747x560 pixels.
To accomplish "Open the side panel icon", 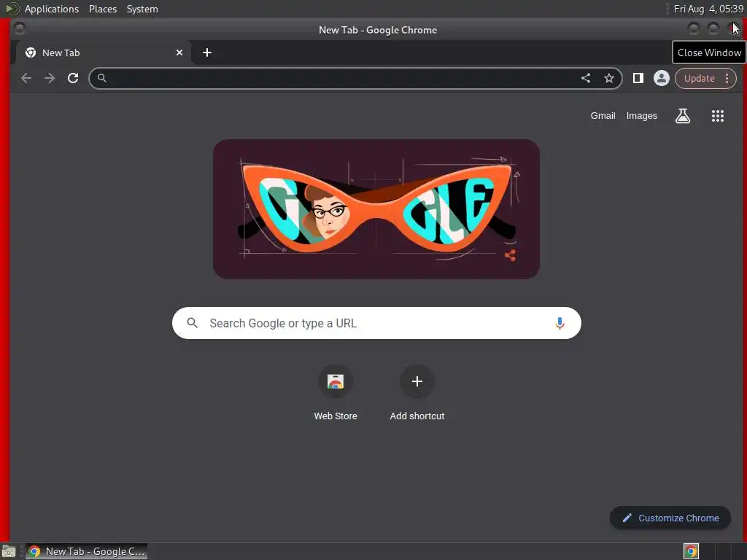I will pos(638,78).
